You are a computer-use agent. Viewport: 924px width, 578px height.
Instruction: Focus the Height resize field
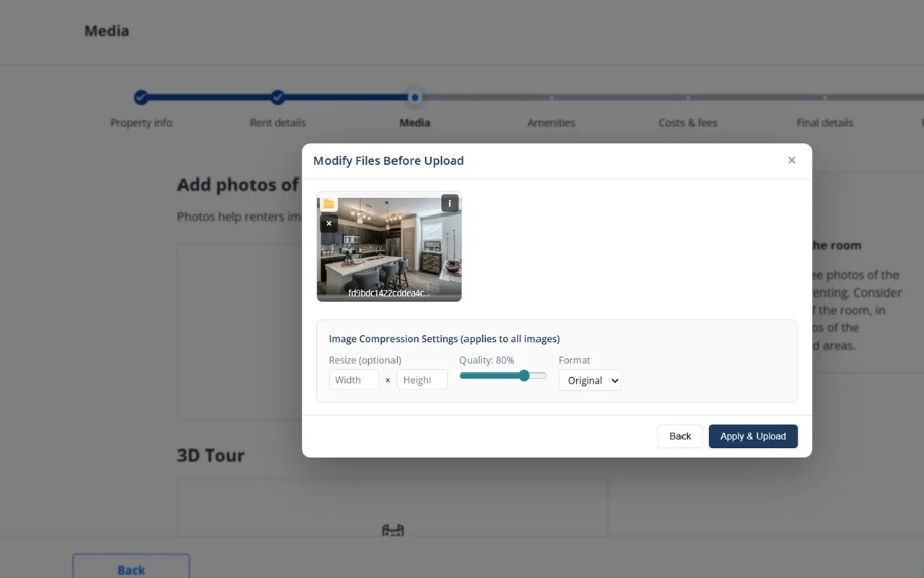point(422,380)
